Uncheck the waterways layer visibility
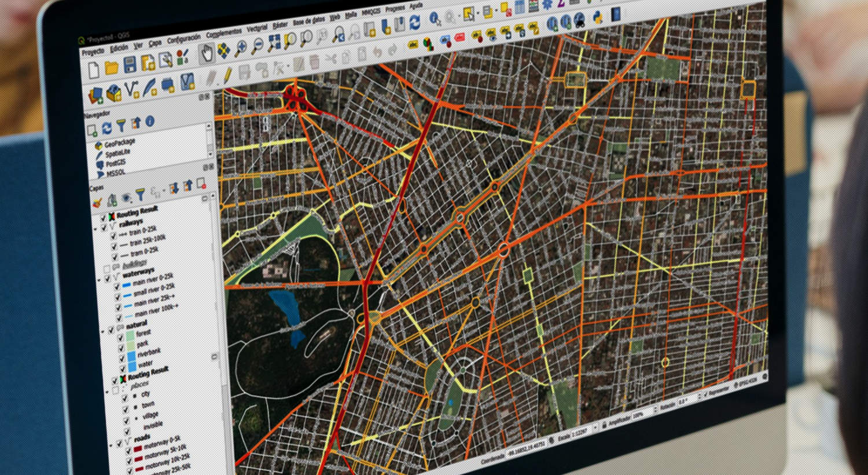The image size is (868, 475). click(107, 277)
